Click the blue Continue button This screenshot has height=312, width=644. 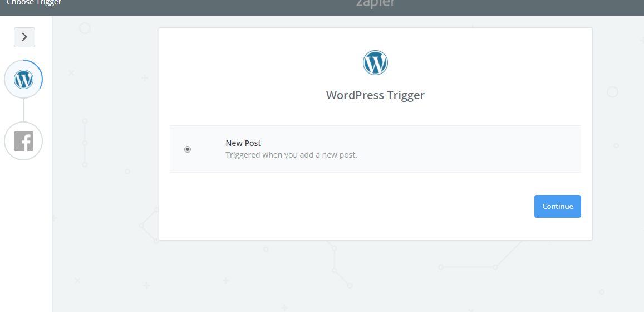tap(557, 206)
